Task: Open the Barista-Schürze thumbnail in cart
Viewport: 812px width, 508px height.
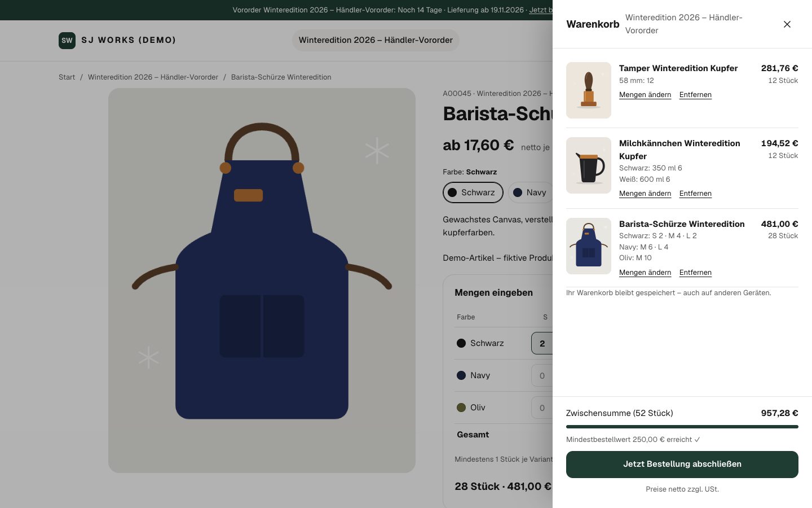Action: click(x=589, y=246)
